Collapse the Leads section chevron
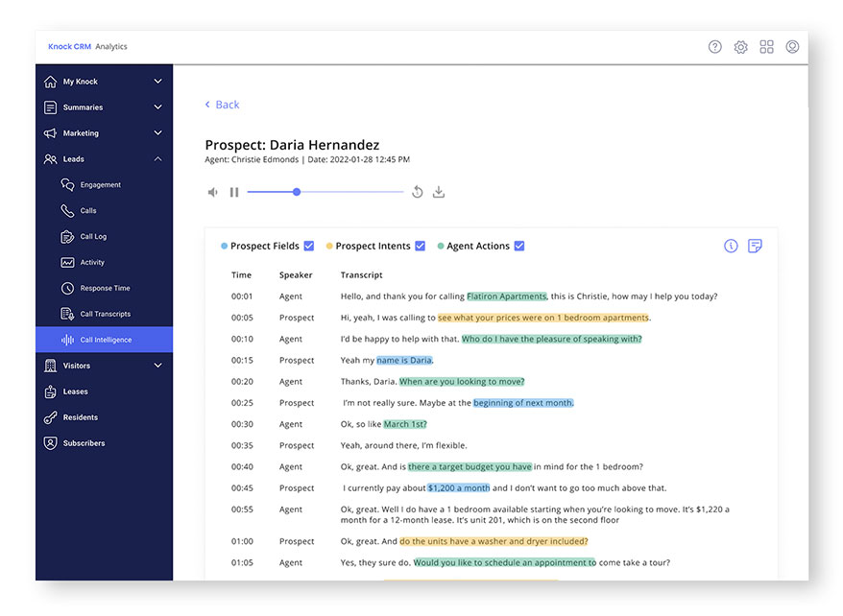 (x=158, y=159)
